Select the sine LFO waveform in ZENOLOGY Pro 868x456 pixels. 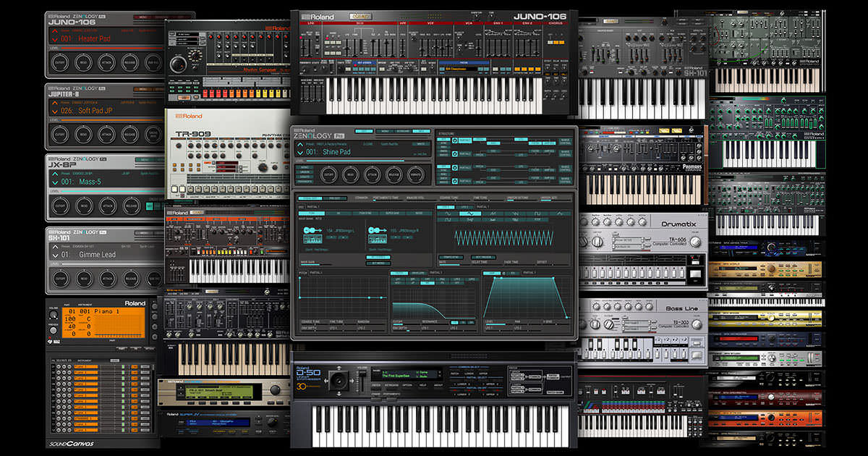pyautogui.click(x=448, y=214)
